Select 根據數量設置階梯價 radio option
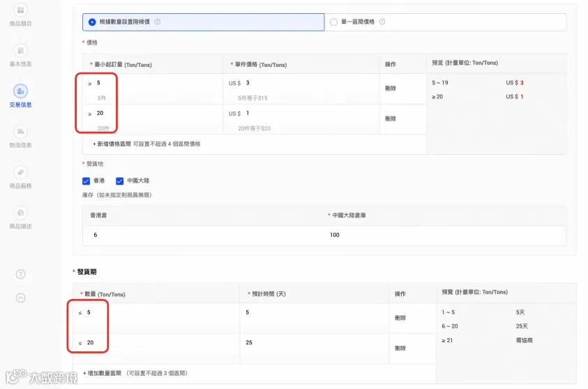 92,22
